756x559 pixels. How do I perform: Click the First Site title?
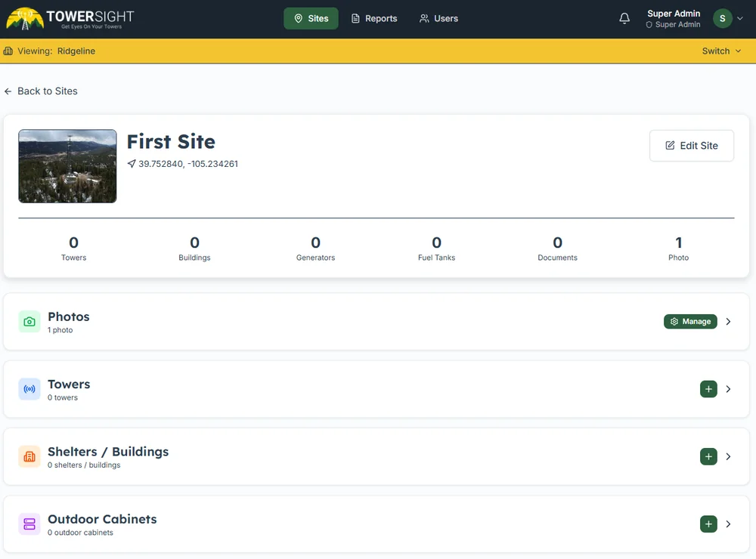[171, 142]
